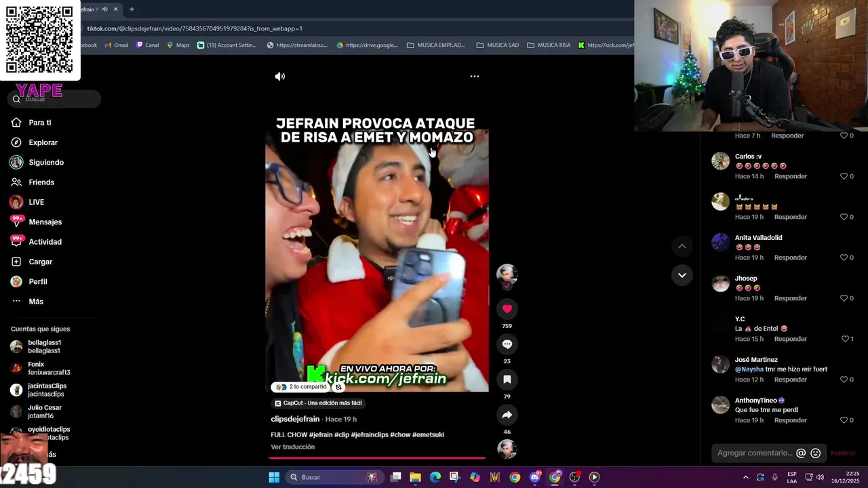Reply to José Martinez comment
This screenshot has height=488, width=868.
790,380
